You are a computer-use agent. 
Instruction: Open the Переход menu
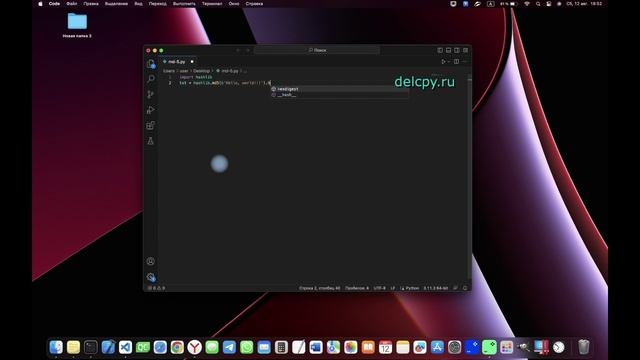[158, 4]
